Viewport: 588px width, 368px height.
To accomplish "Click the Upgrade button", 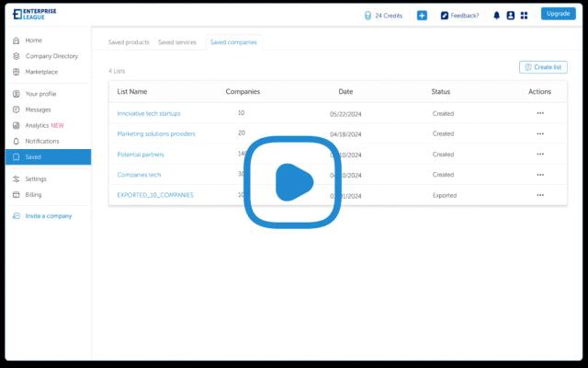I will click(x=558, y=14).
